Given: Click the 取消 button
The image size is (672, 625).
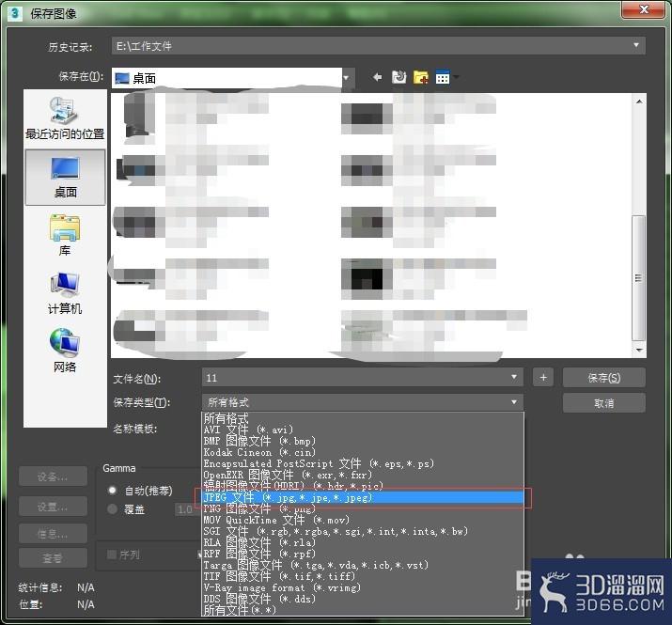Looking at the screenshot, I should tap(603, 403).
